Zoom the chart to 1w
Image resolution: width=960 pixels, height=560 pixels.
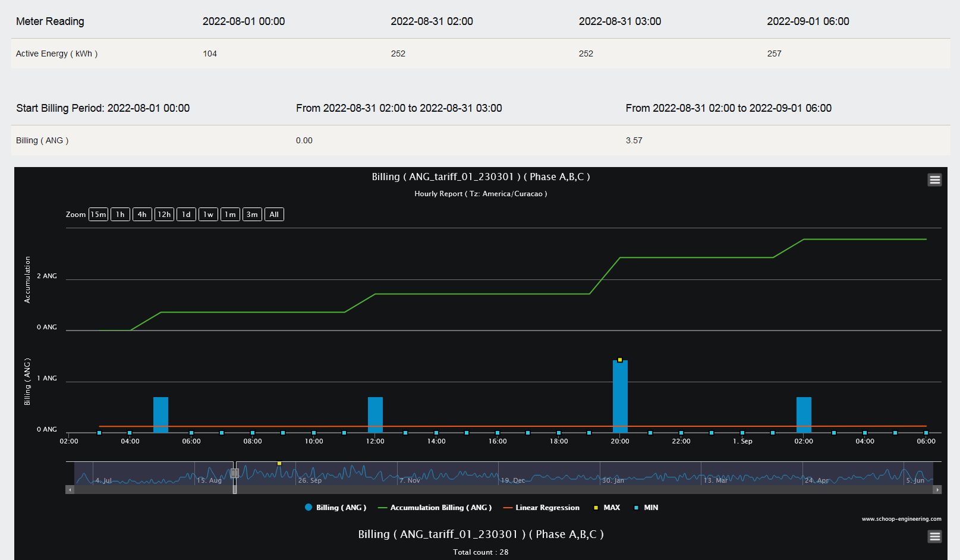(208, 215)
